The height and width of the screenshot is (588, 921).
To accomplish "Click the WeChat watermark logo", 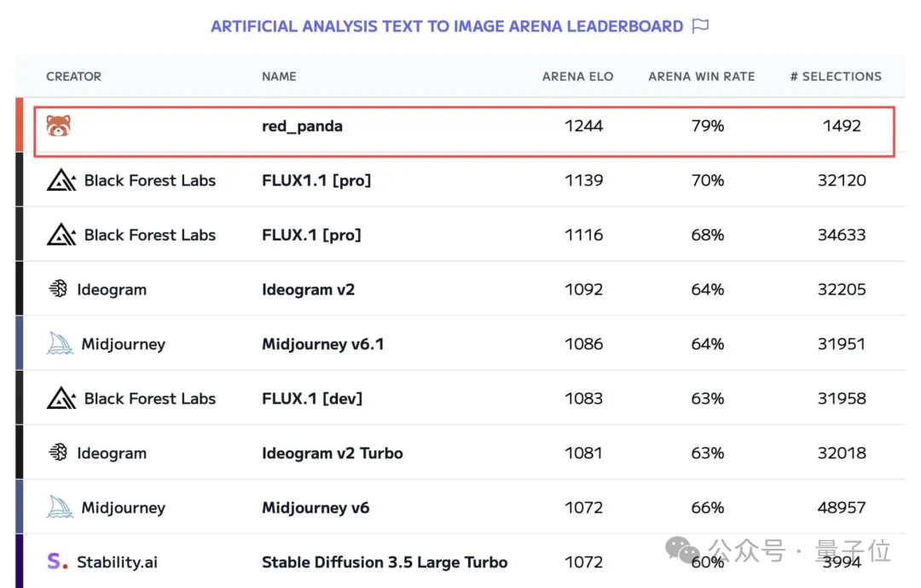I will click(x=681, y=551).
